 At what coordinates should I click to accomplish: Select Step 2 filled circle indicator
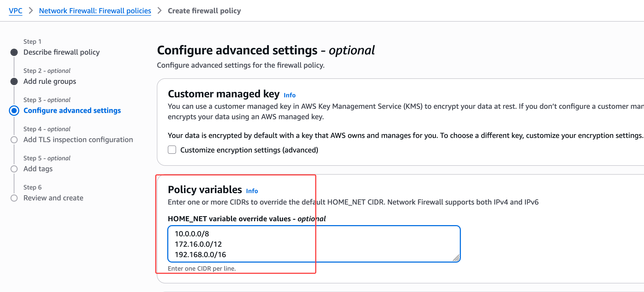pyautogui.click(x=14, y=81)
